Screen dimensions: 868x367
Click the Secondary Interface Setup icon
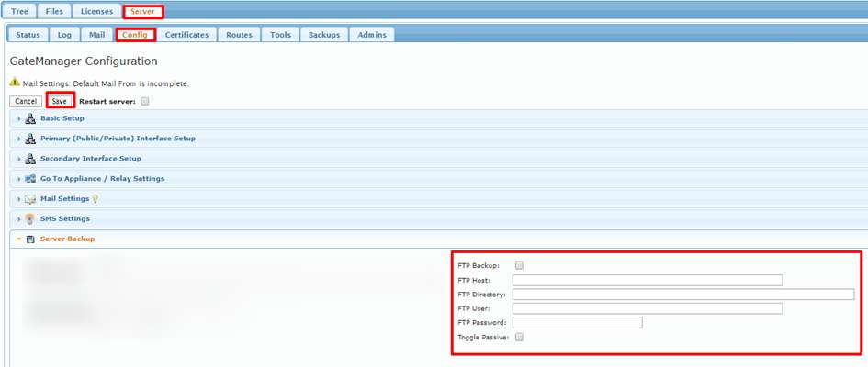(30, 159)
